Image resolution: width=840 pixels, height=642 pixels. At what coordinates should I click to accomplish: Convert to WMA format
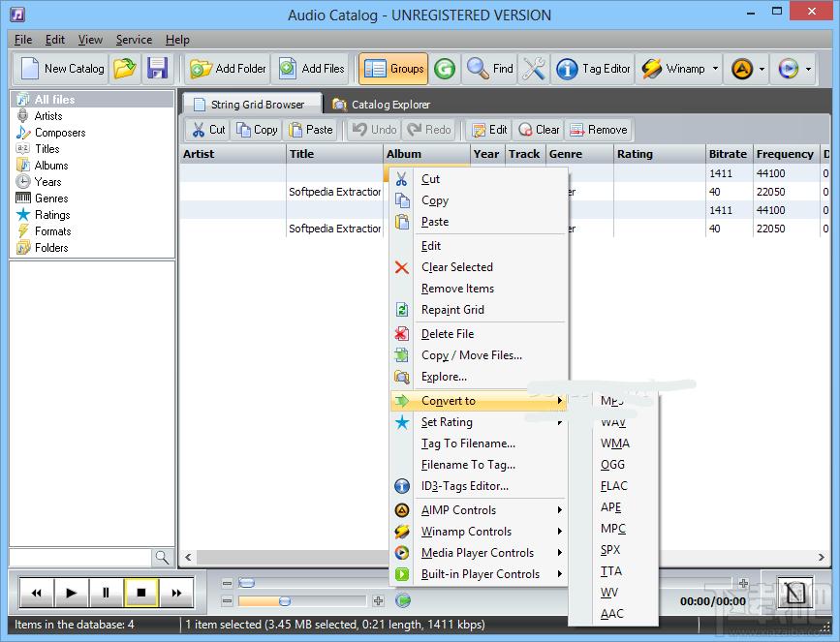613,443
